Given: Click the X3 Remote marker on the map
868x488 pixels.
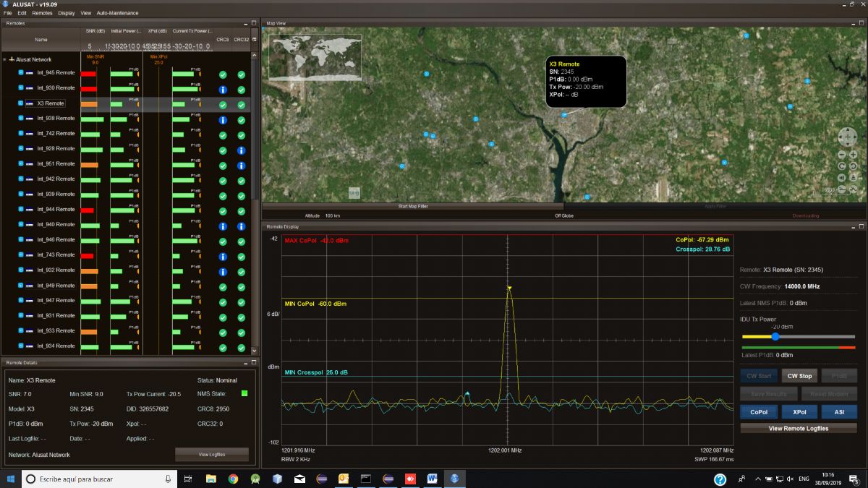Looking at the screenshot, I should (564, 115).
